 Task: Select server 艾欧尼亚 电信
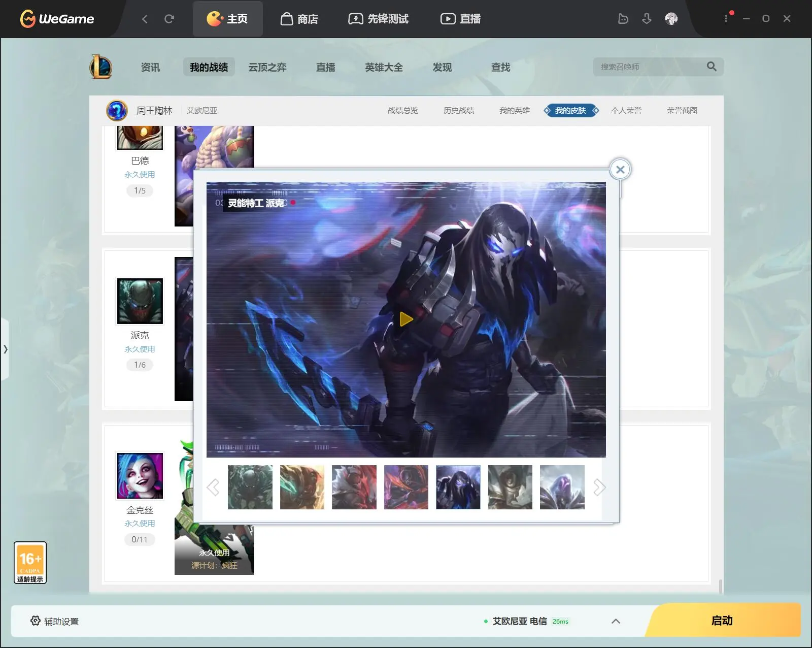[x=527, y=621]
